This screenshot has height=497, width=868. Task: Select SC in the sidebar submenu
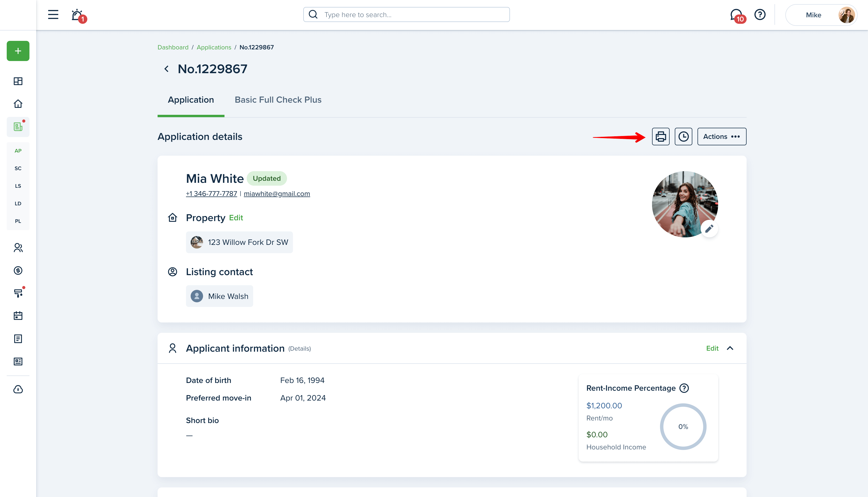(x=18, y=168)
